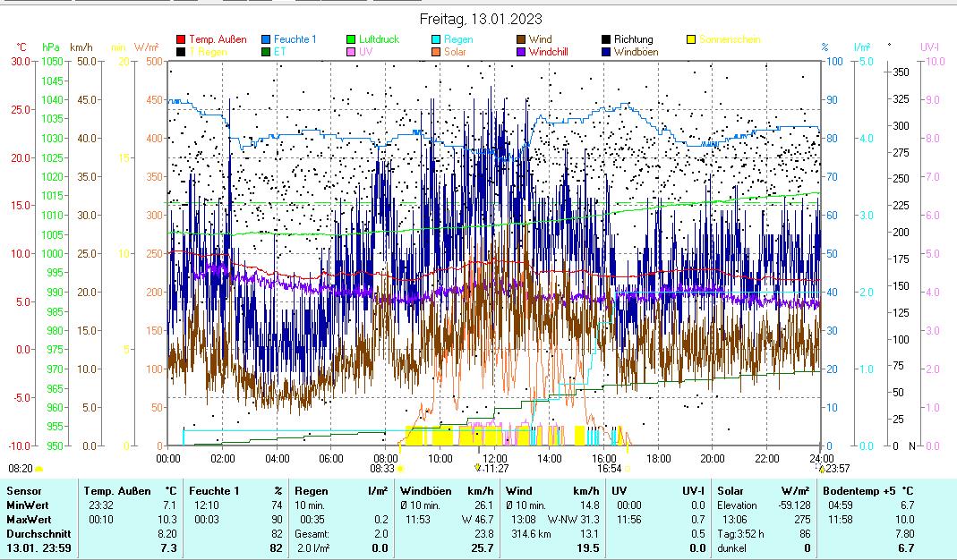Image resolution: width=957 pixels, height=560 pixels.
Task: Click the chart title Freitag, 13.01.2023
Action: (481, 19)
